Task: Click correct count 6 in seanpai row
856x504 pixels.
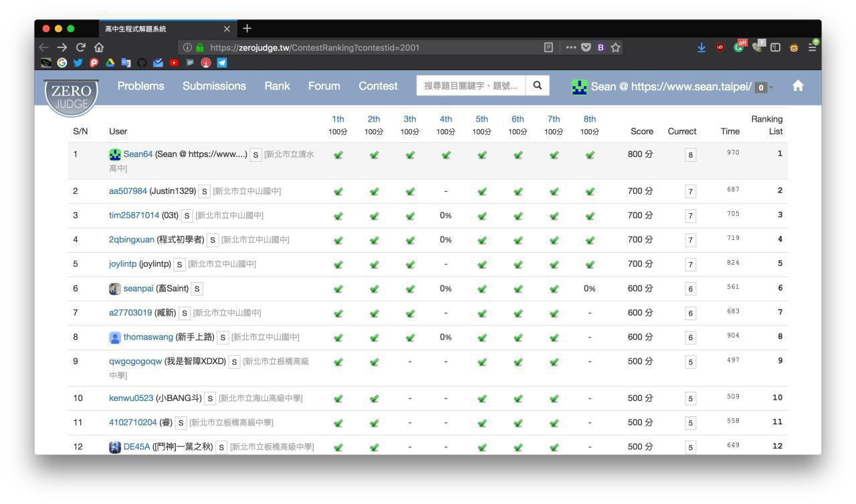Action: point(691,289)
